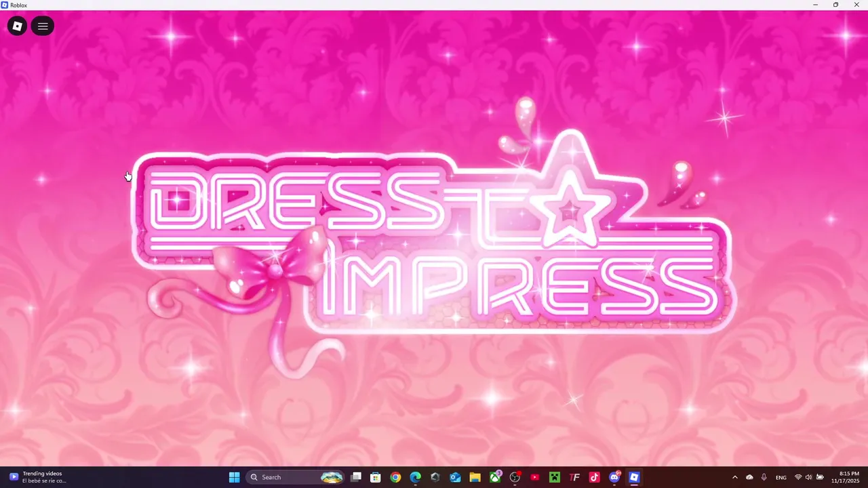Open the Windows Start menu

pyautogui.click(x=234, y=477)
